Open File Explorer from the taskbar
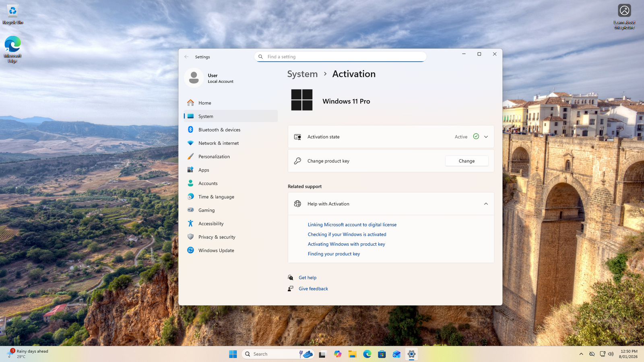 (x=352, y=354)
